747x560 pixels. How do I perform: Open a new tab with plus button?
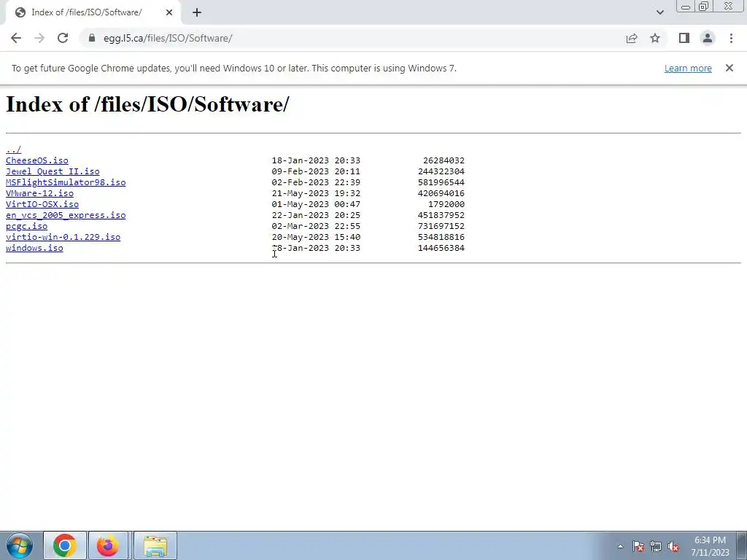(197, 12)
